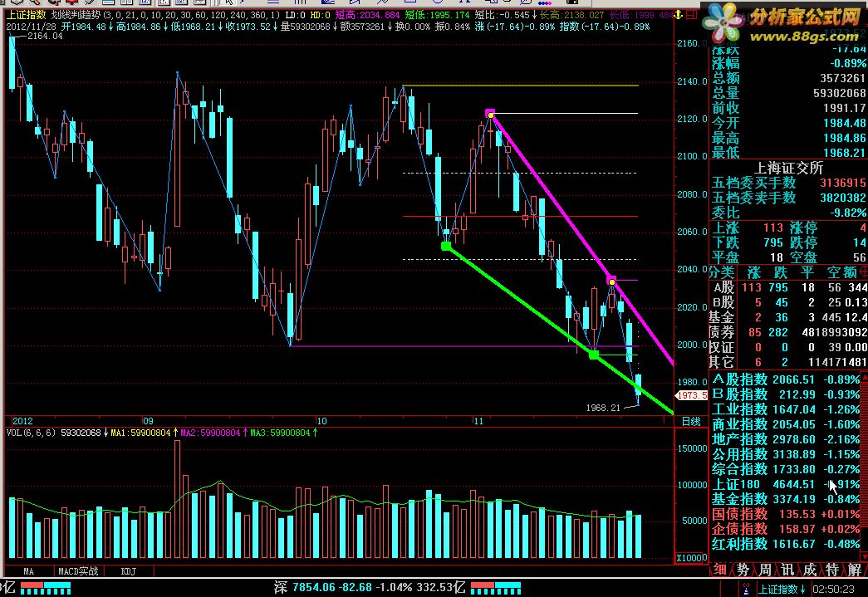Select the 企债指数 row
The width and height of the screenshot is (868, 597).
[786, 529]
